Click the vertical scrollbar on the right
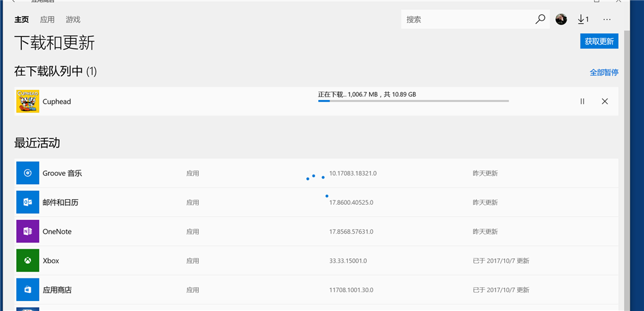 626,170
